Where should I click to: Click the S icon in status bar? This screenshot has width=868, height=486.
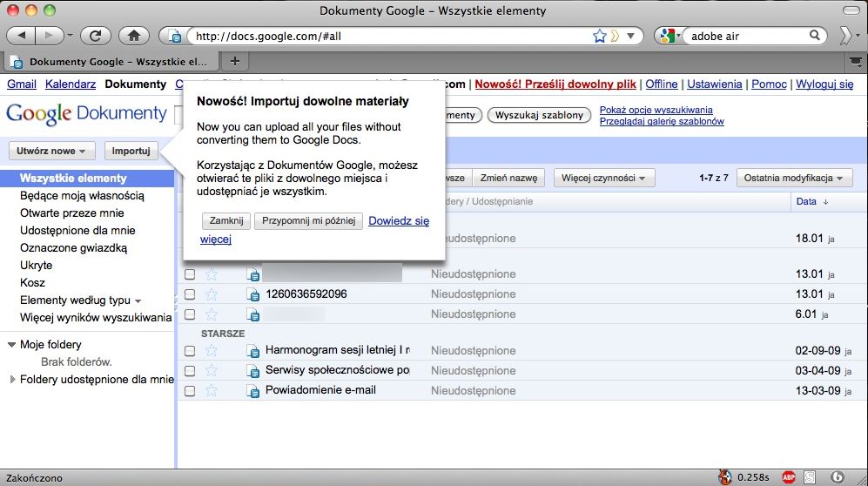click(810, 477)
